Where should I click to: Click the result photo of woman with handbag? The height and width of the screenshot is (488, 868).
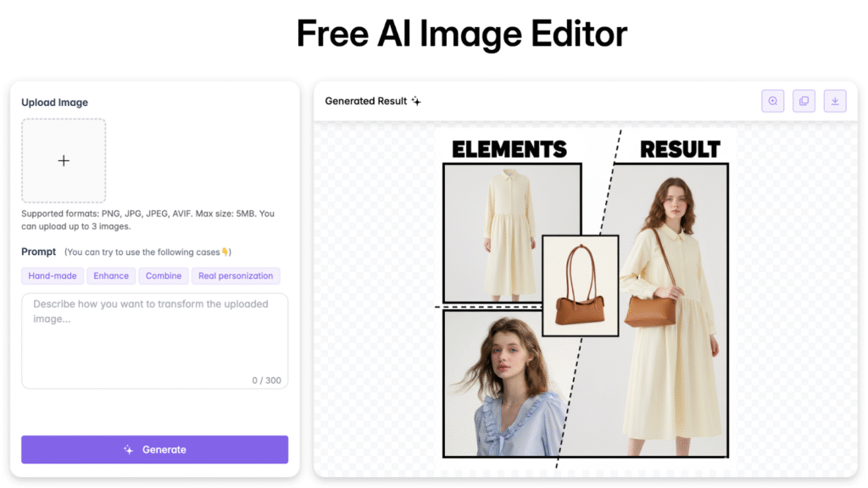tap(670, 313)
